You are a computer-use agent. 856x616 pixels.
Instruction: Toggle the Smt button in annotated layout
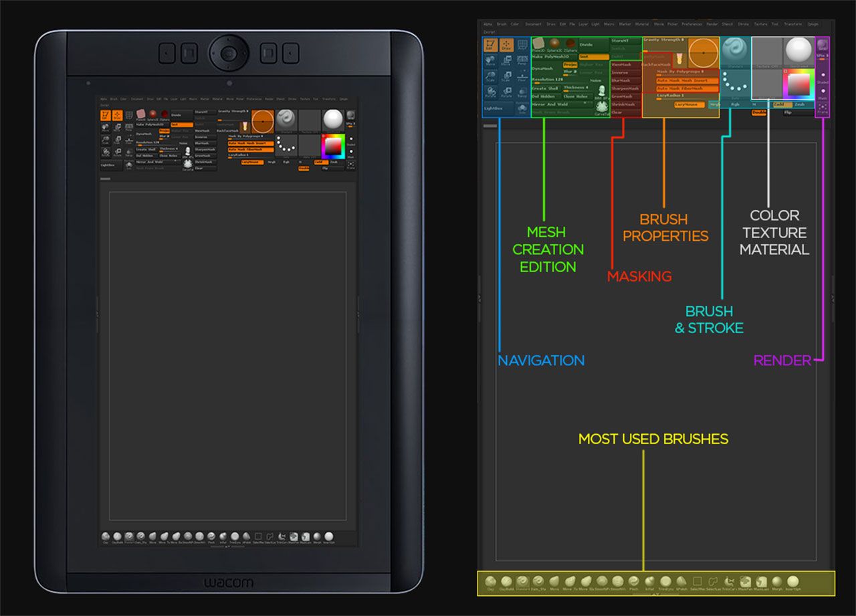pos(594,57)
